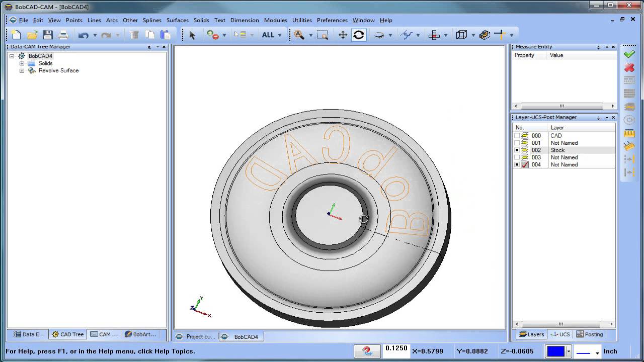This screenshot has width=644, height=362.
Task: Switch to the UCS tab
Action: coord(560,334)
